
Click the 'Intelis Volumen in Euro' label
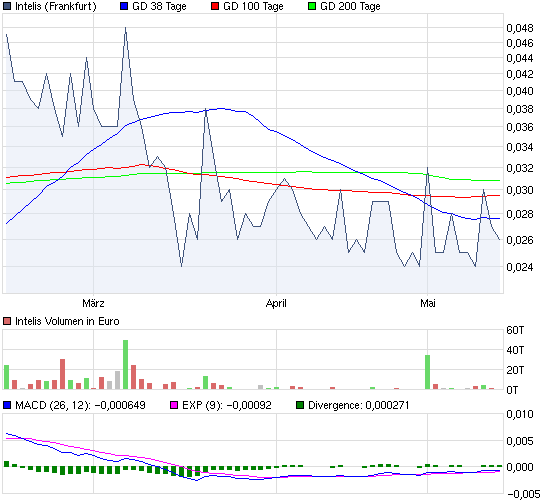click(67, 321)
